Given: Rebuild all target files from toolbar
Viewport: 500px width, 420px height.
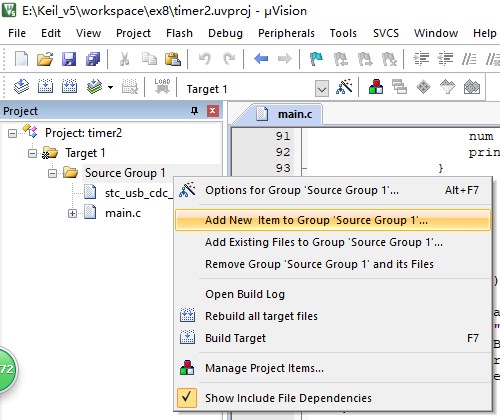Looking at the screenshot, I should pyautogui.click(x=69, y=87).
